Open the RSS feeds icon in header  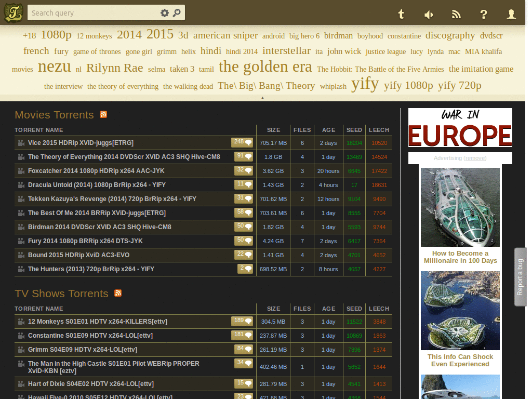click(x=456, y=14)
